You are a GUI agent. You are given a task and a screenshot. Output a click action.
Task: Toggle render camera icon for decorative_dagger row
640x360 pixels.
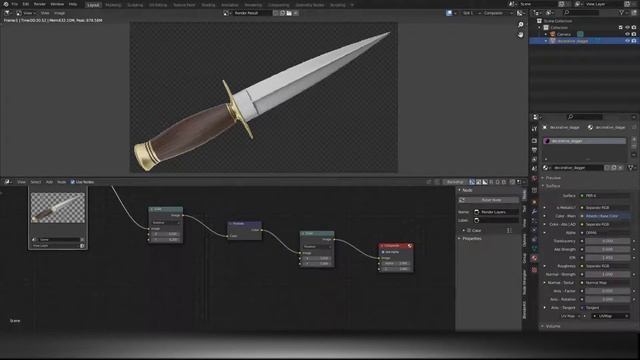click(634, 41)
